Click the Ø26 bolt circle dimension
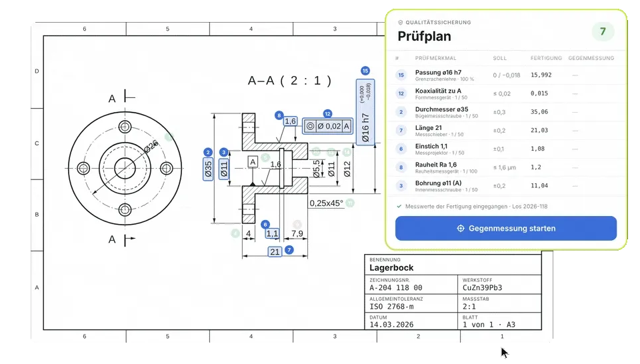 pos(151,146)
